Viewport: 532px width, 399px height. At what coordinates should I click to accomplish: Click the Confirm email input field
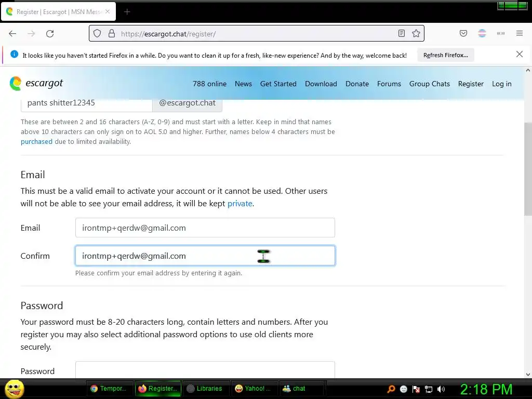(205, 256)
